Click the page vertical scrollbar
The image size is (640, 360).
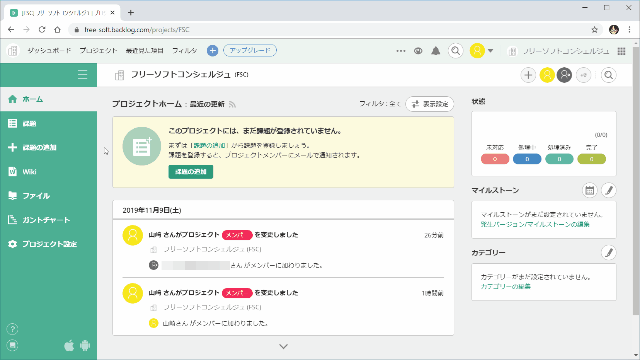[x=636, y=180]
